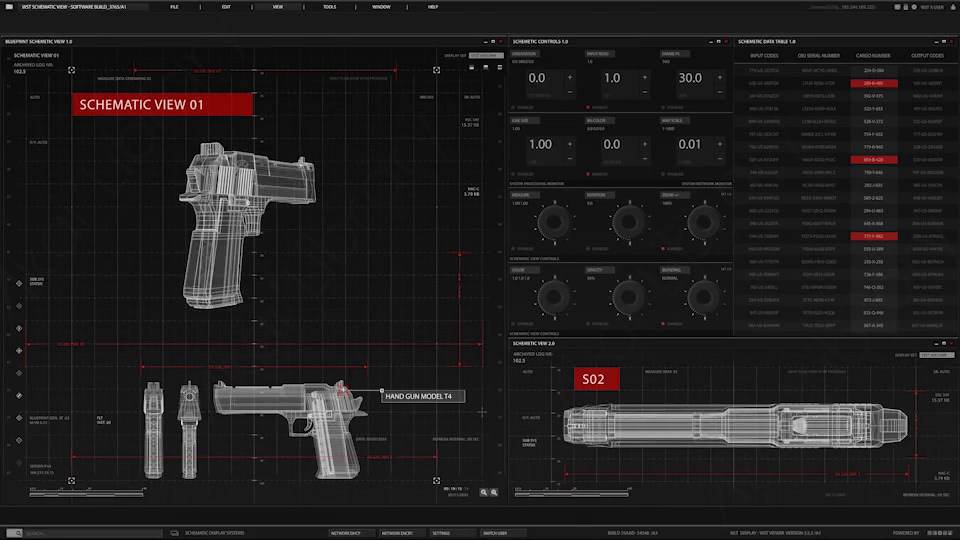960x540 pixels.
Task: Open the Display Set dropdown in Blueprint view
Action: (486, 55)
